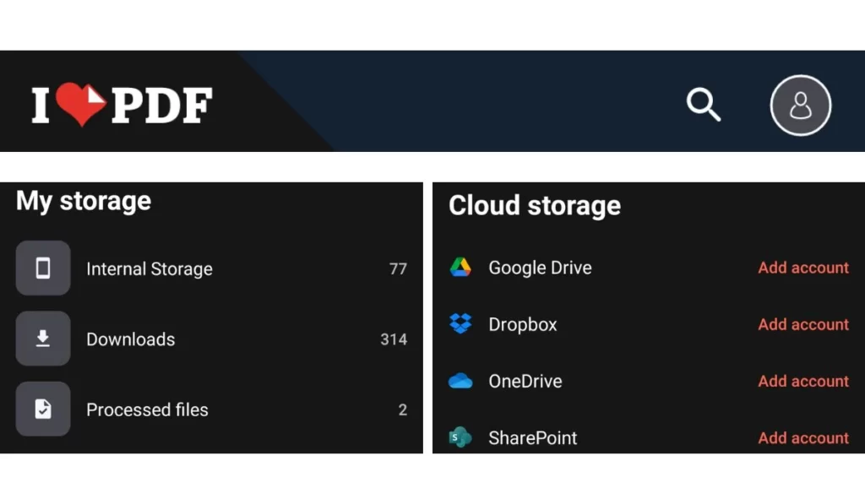The width and height of the screenshot is (865, 504).
Task: Click the My storage heading
Action: 84,201
